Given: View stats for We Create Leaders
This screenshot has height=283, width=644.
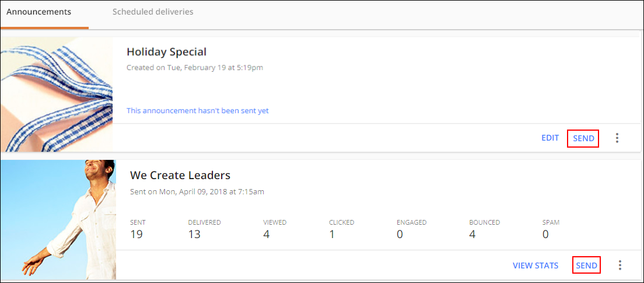Looking at the screenshot, I should [535, 265].
